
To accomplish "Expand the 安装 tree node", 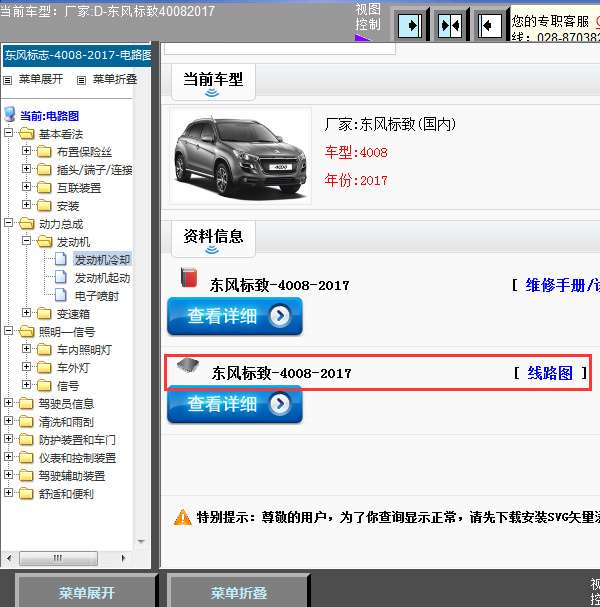I will point(26,204).
